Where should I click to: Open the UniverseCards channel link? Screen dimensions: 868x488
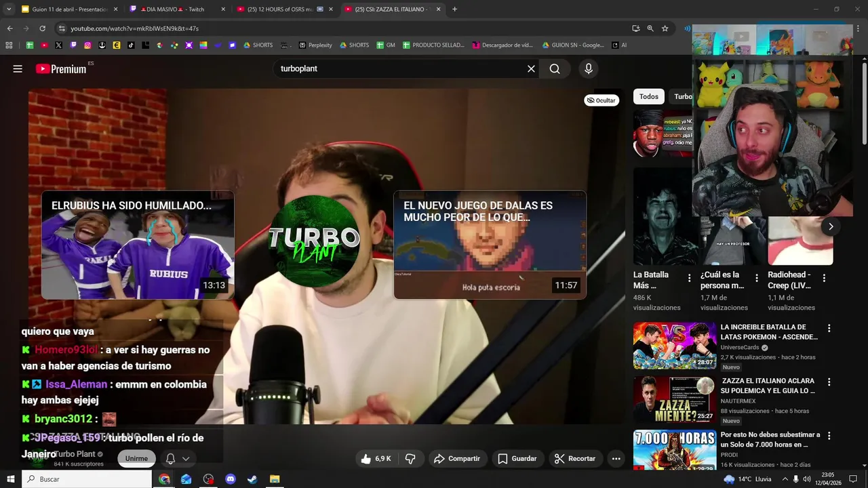pyautogui.click(x=740, y=347)
